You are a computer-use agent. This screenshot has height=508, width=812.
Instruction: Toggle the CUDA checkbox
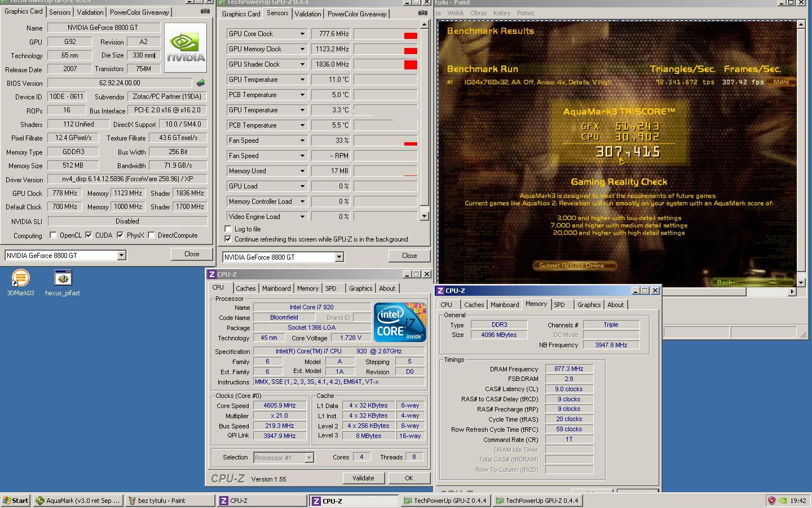[x=89, y=235]
